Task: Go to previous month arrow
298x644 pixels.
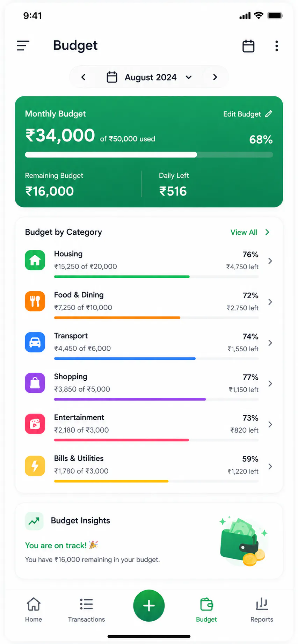Action: [x=83, y=77]
